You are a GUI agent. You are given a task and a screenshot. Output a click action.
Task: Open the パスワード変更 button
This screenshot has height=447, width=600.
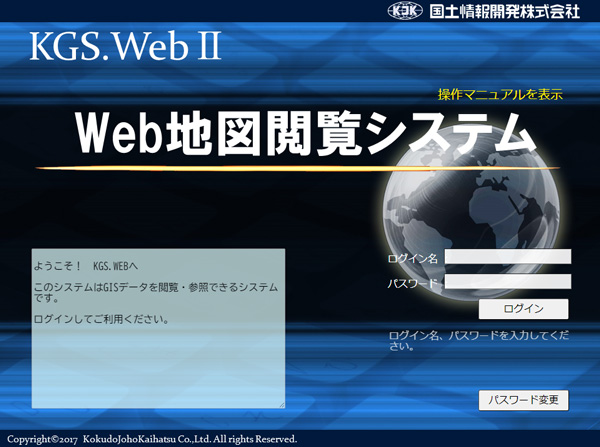[x=523, y=400]
